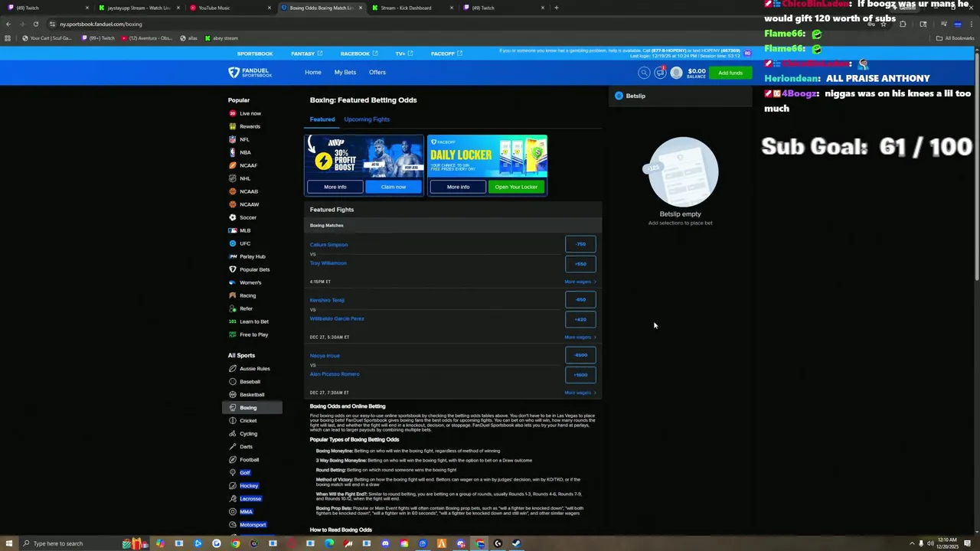Select Naoya Inoue -4500 odds button
The width and height of the screenshot is (980, 551).
(580, 355)
